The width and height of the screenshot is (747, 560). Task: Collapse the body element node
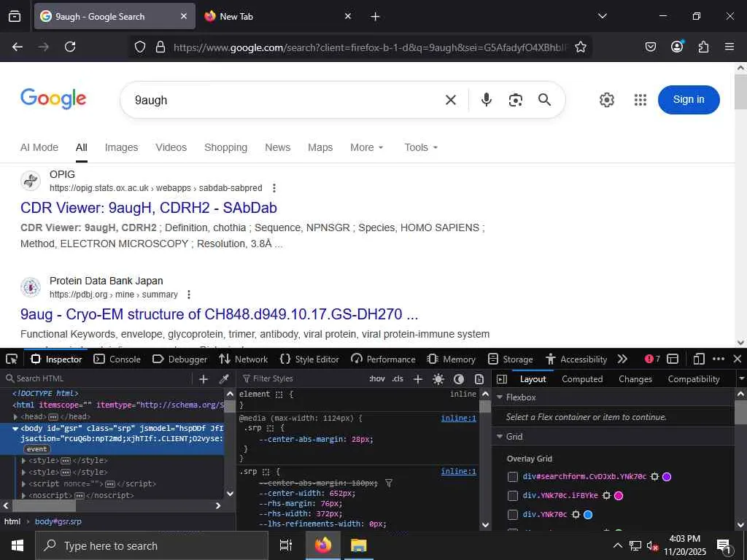16,429
